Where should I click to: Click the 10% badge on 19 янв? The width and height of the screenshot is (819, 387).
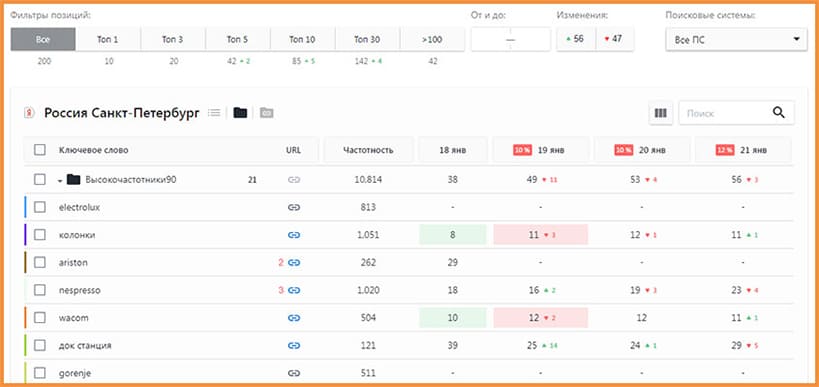coord(522,150)
